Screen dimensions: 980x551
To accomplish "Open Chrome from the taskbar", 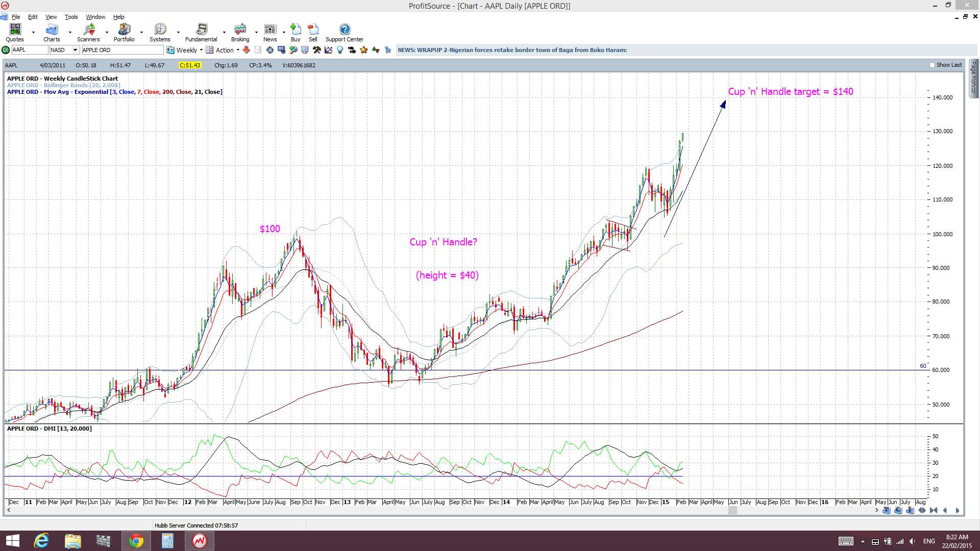I will coord(136,541).
